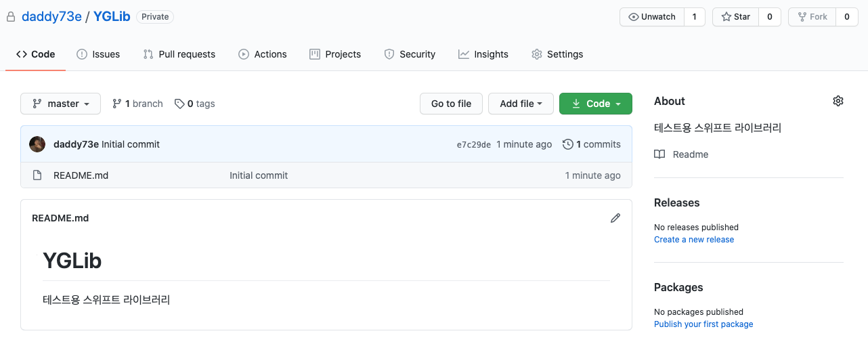Viewport: 868px width, 346px height.
Task: Switch to the Pull requests tab
Action: (x=179, y=54)
